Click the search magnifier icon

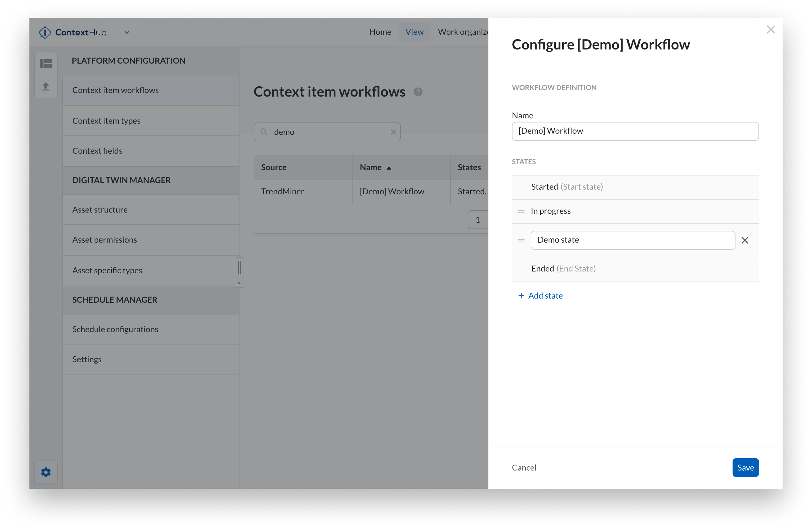pyautogui.click(x=264, y=132)
